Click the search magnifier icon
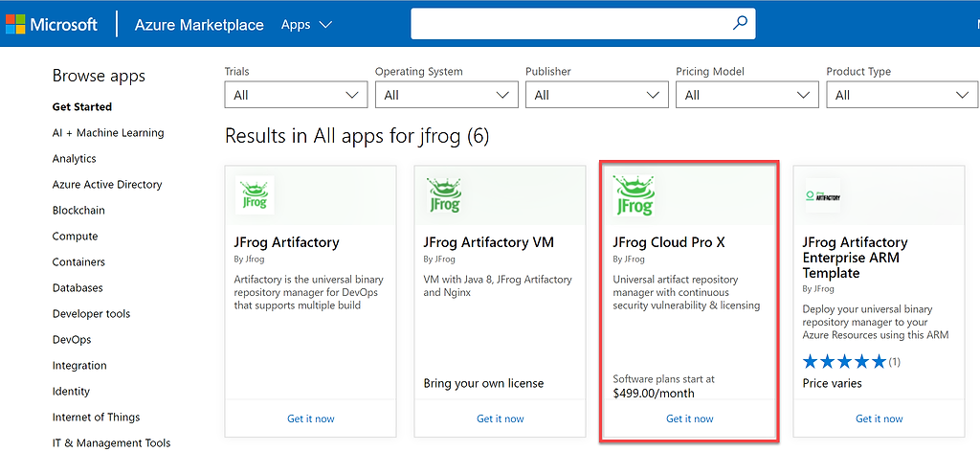Screen dimensions: 980x452 coord(740,24)
